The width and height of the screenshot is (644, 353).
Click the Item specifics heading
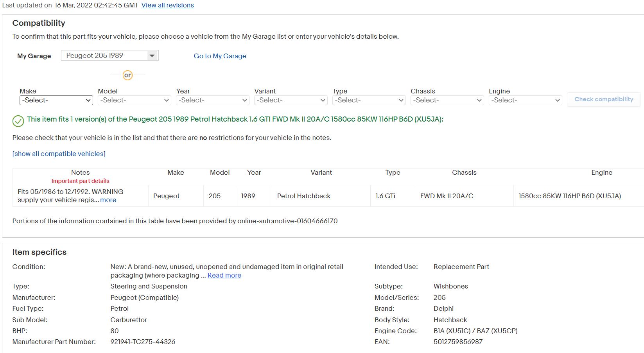pyautogui.click(x=39, y=252)
